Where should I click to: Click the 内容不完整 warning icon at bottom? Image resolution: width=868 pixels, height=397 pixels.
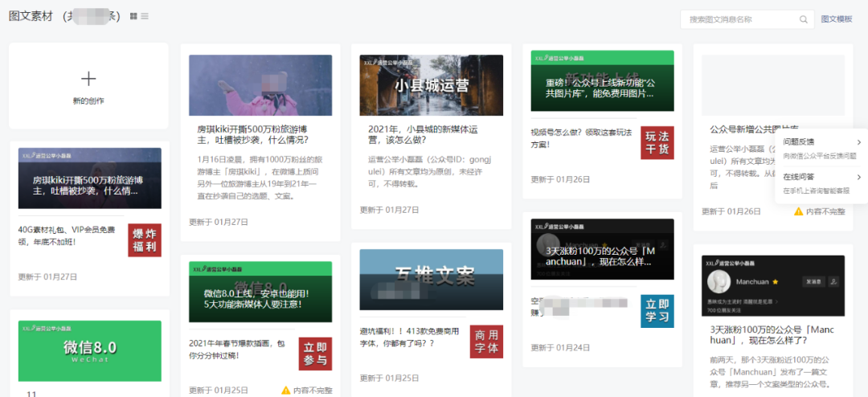[x=286, y=390]
